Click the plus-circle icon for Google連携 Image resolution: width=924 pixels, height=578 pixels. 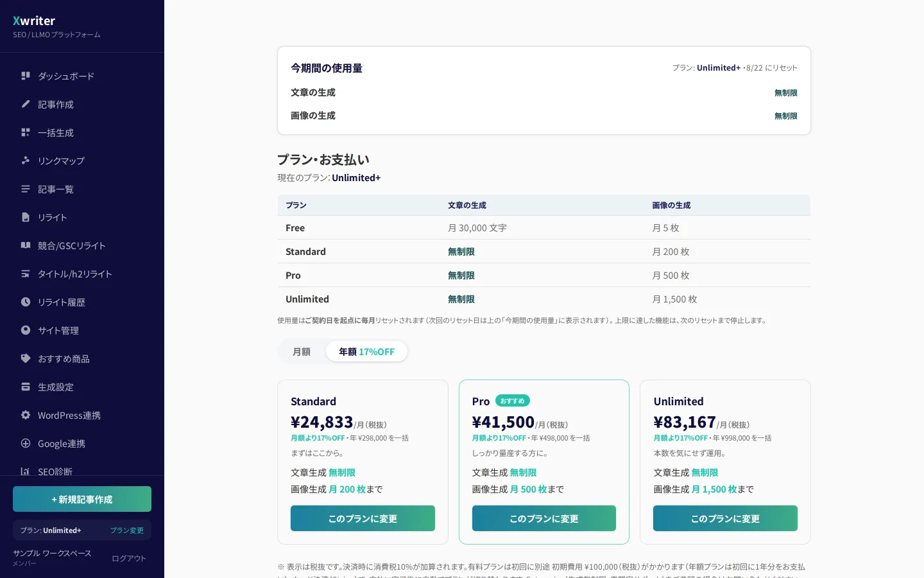tap(26, 443)
